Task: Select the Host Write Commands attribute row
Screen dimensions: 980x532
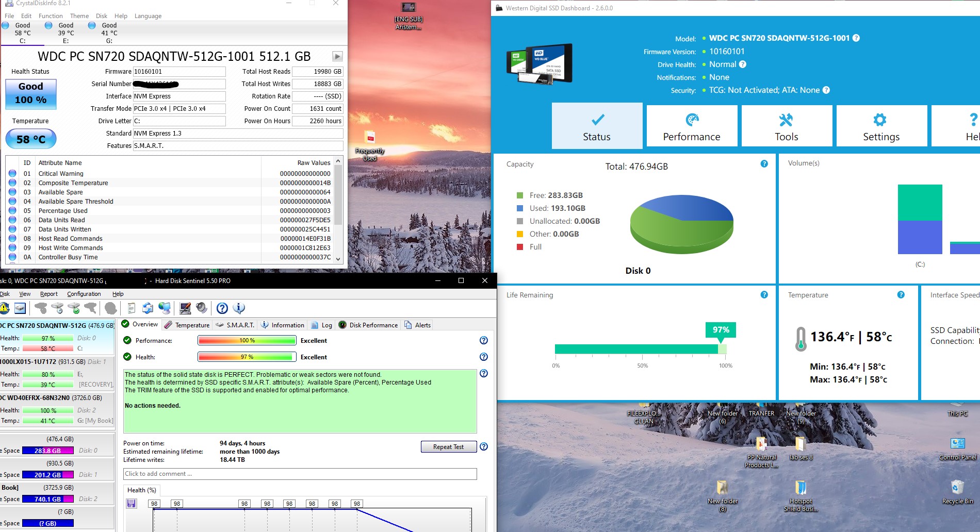Action: (170, 248)
